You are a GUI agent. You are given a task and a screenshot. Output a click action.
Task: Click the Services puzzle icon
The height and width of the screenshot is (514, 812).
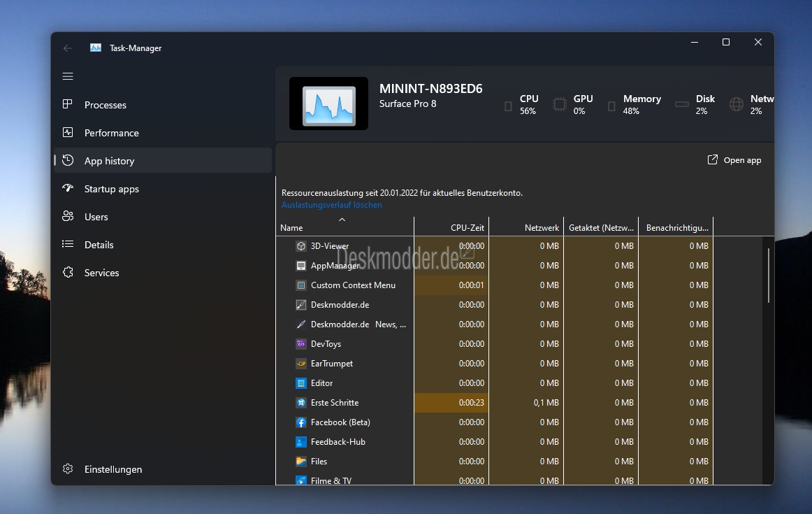coord(68,272)
